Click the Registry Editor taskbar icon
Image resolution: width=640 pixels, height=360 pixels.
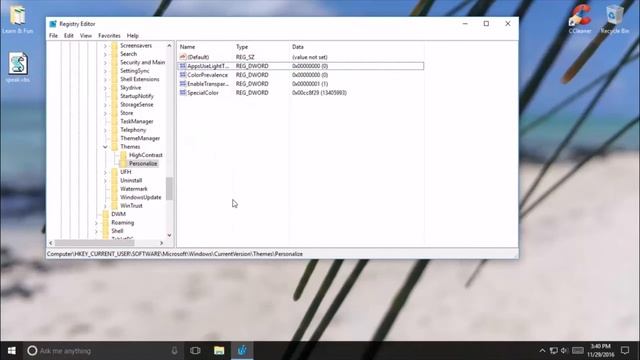pyautogui.click(x=242, y=351)
